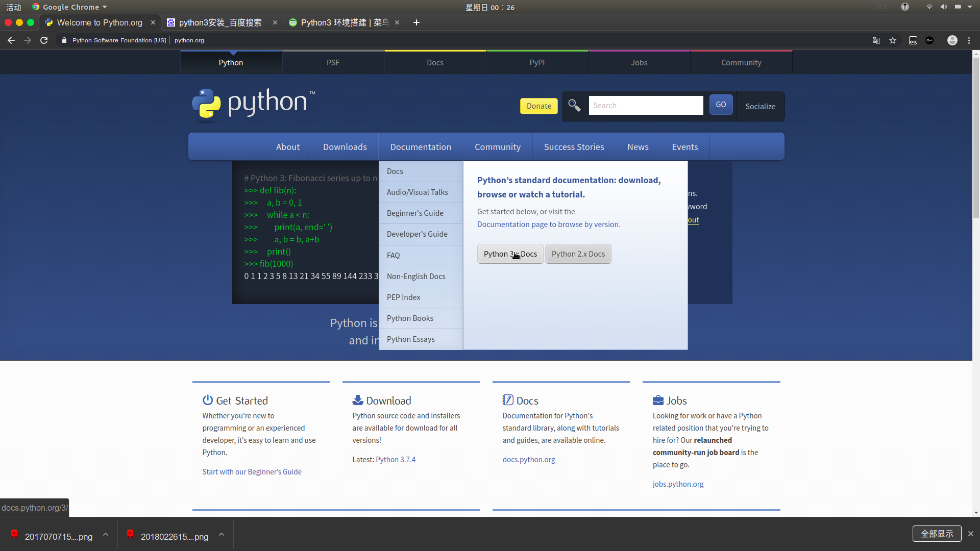
Task: Click the yellow Donate button
Action: (x=539, y=106)
